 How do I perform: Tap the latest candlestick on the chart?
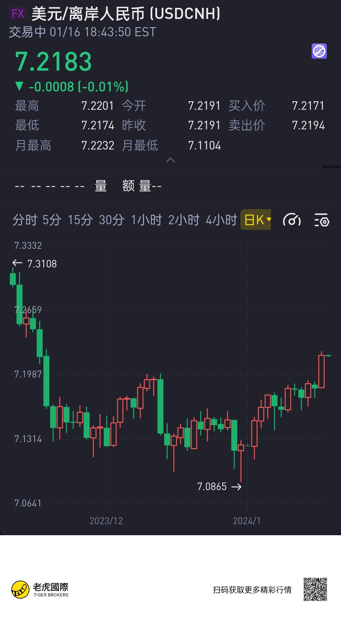pos(328,356)
